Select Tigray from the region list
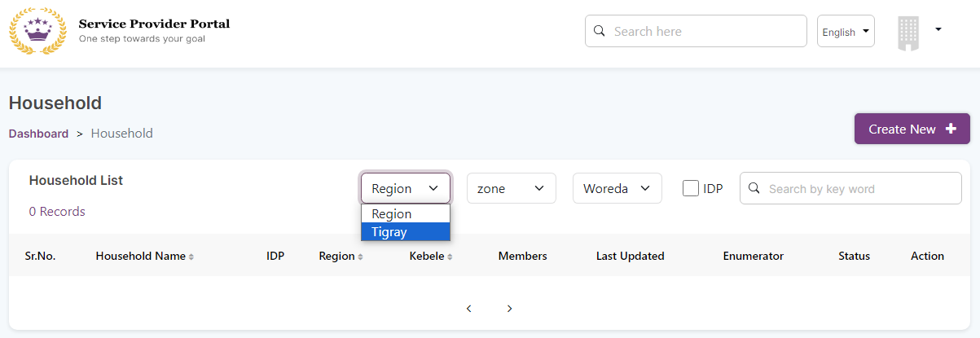980x338 pixels. click(405, 232)
